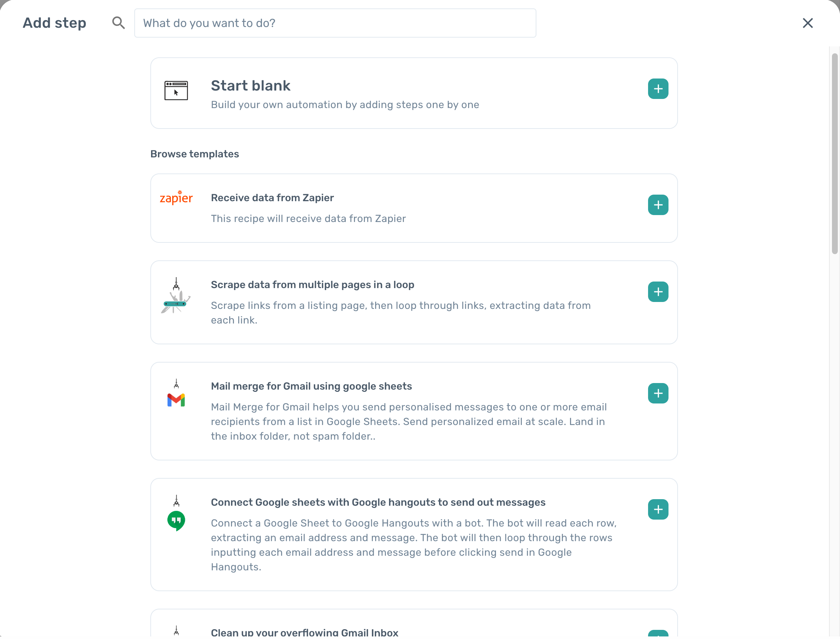
Task: Click the vertical scrollbar thumb
Action: click(834, 152)
